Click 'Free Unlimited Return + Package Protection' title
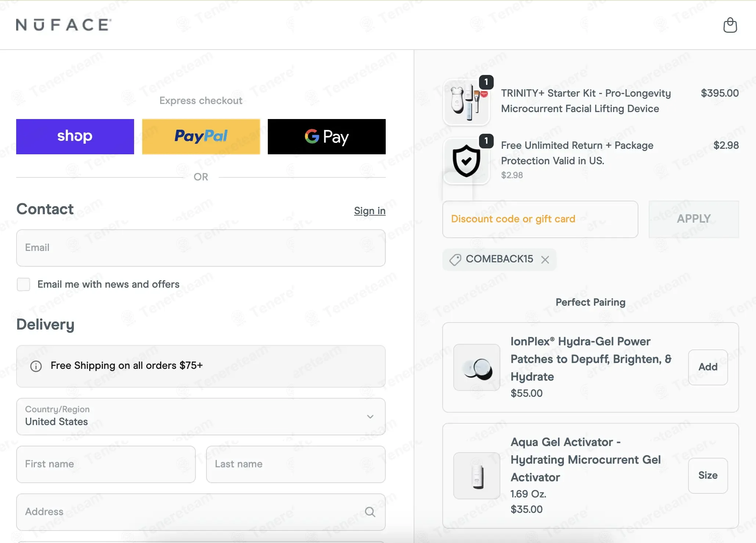The image size is (756, 543). (x=577, y=153)
